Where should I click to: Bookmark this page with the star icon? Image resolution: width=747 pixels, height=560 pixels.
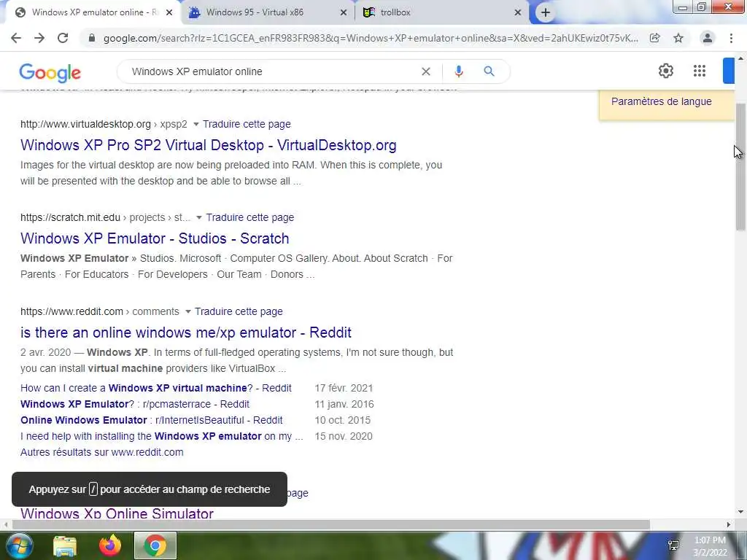678,38
